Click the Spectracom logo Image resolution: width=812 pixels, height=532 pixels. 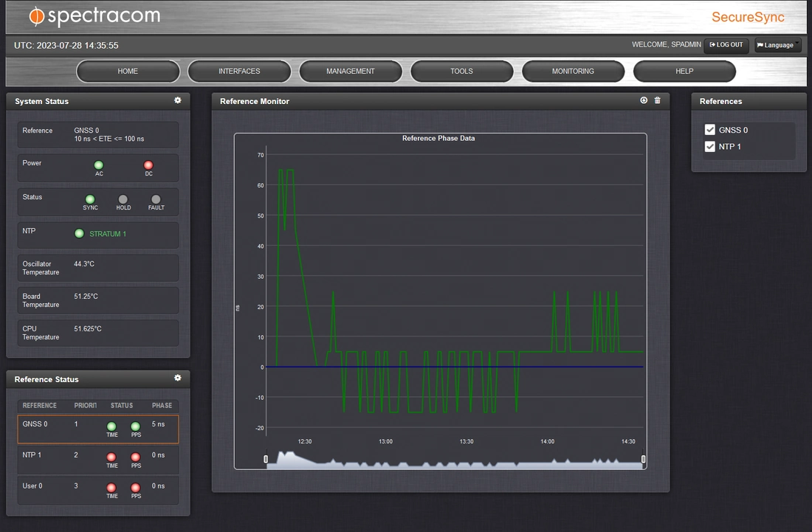[x=94, y=16]
